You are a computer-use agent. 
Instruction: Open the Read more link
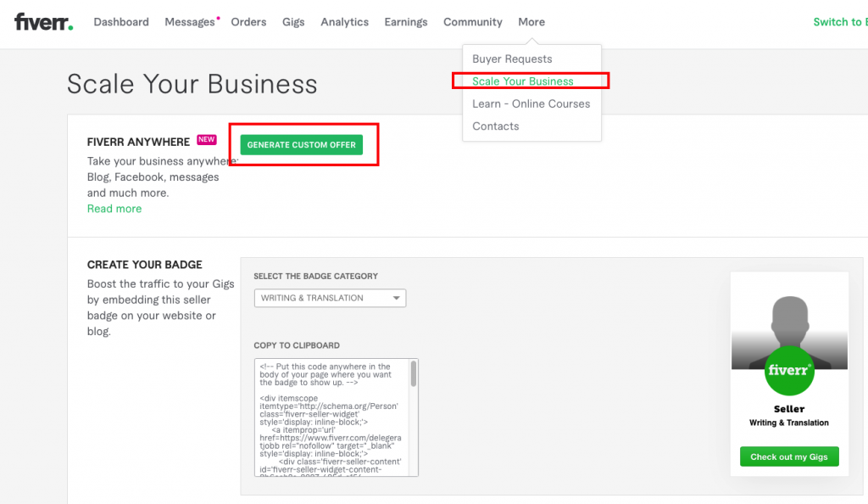pos(114,209)
